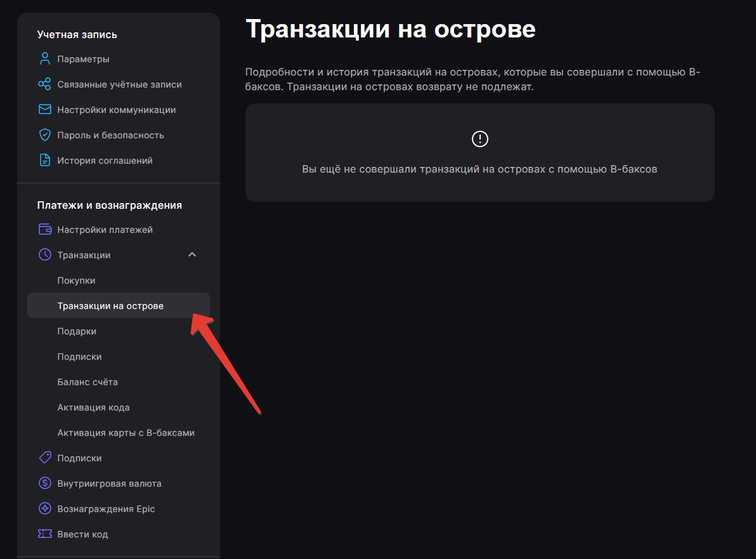756x559 pixels.
Task: Click the person icon beside Параметры
Action: click(x=44, y=59)
